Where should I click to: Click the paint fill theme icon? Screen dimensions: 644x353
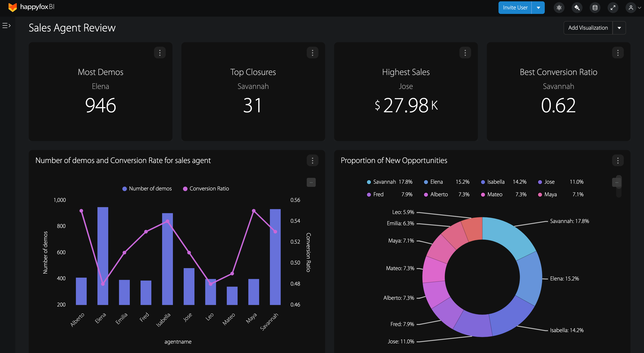point(577,7)
